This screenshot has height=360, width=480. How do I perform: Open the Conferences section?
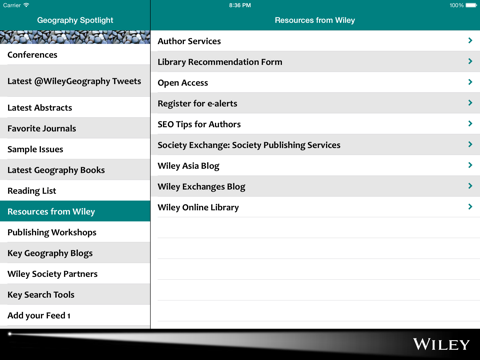point(75,54)
